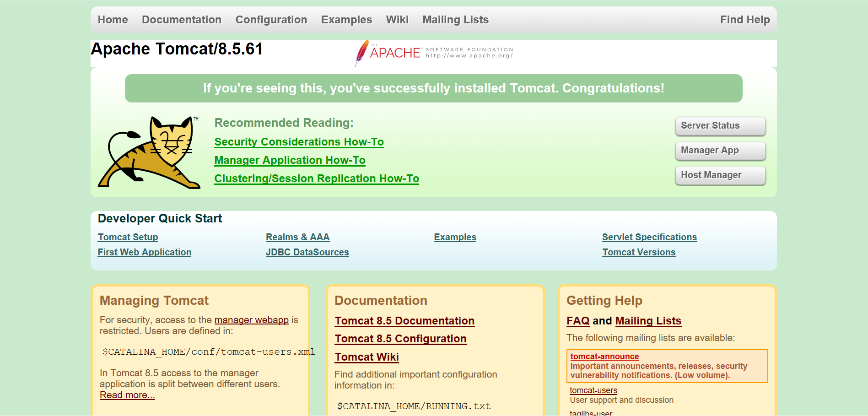Click the Examples link under Developer Quick Start
Screen dimensions: 868x416
[x=455, y=237]
